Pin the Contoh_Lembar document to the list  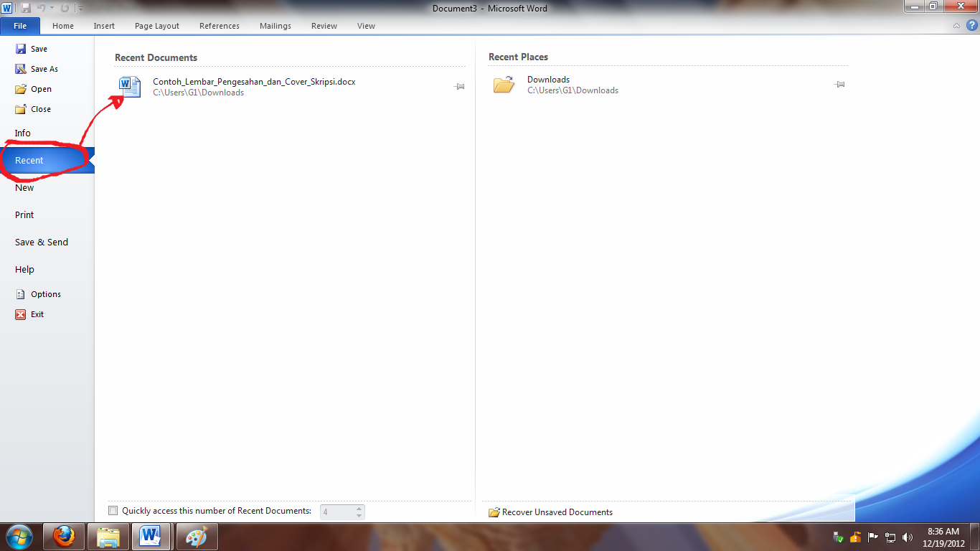[x=459, y=87]
